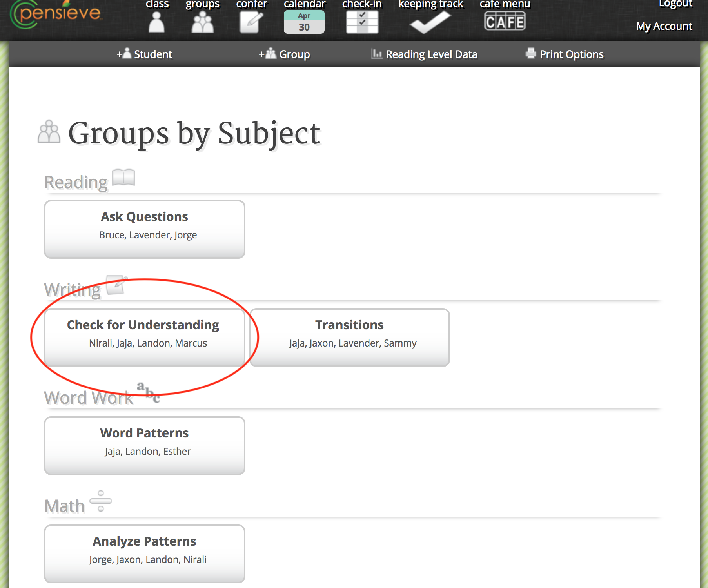Open My Account
This screenshot has height=588, width=708.
[664, 26]
